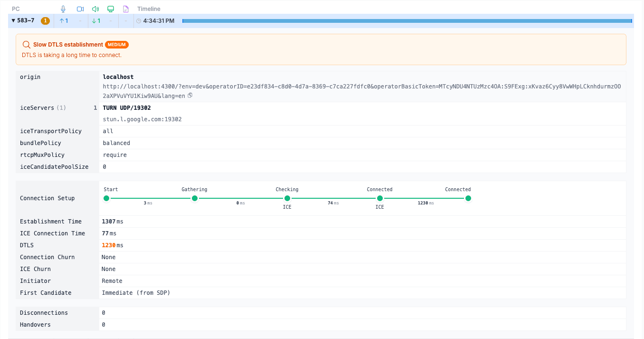The height and width of the screenshot is (339, 644).
Task: Click the green screen-share monitor icon
Action: tap(111, 9)
